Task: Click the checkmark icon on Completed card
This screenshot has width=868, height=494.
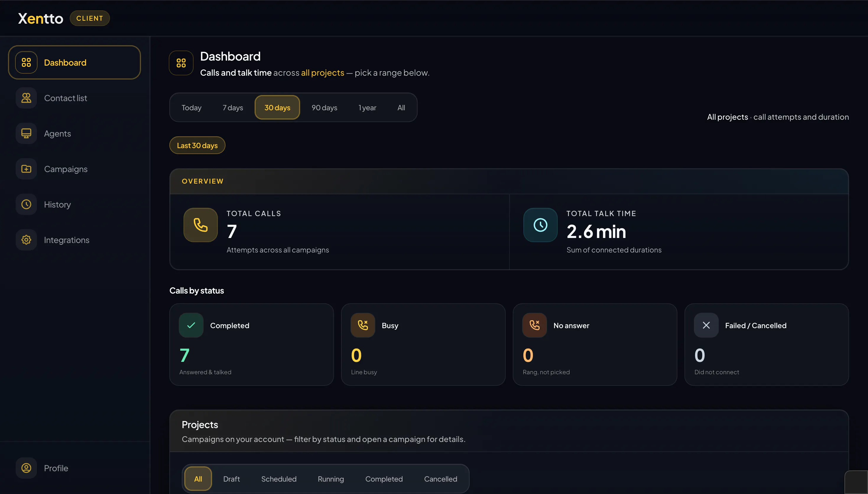Action: 191,325
